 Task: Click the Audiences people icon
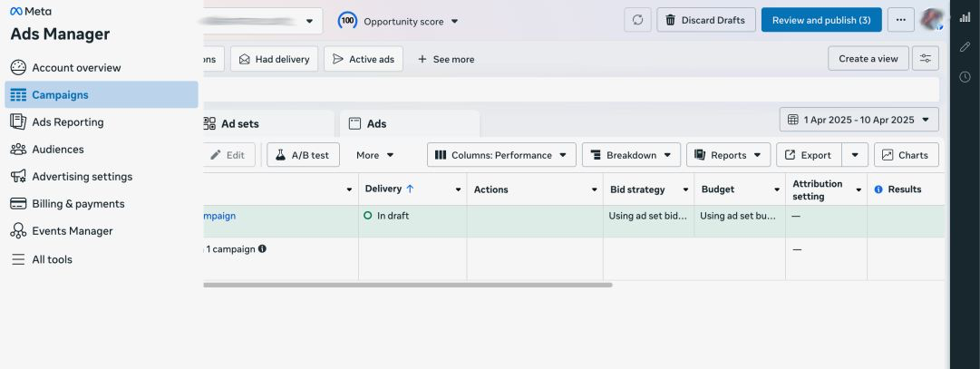click(x=18, y=150)
